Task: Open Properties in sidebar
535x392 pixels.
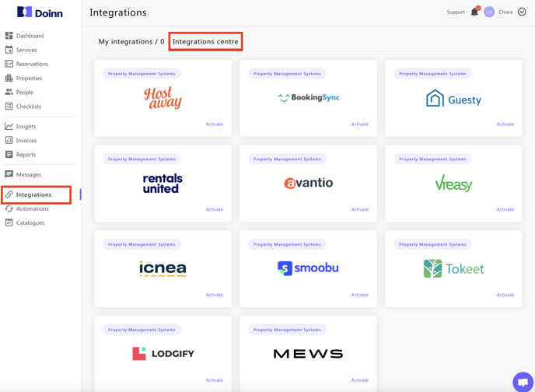Action: click(30, 78)
